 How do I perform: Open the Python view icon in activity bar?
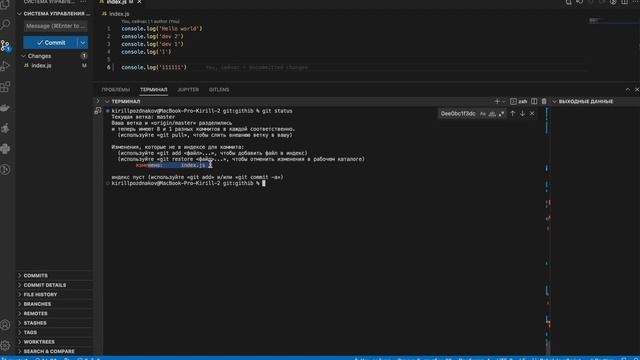5,149
